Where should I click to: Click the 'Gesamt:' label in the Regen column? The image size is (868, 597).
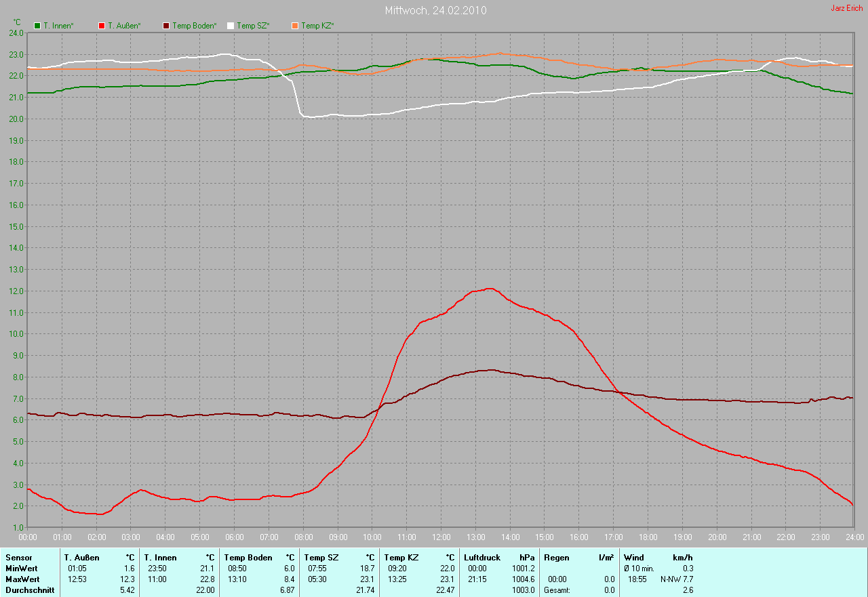557,590
